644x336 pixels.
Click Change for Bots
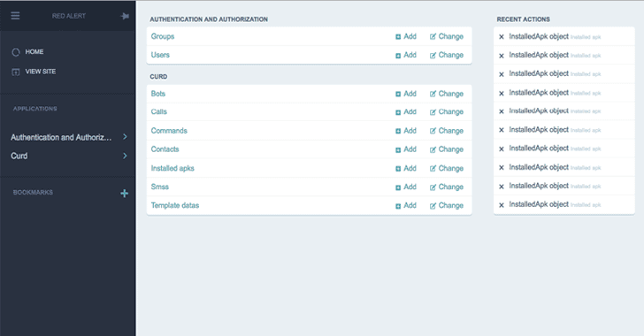click(x=447, y=94)
